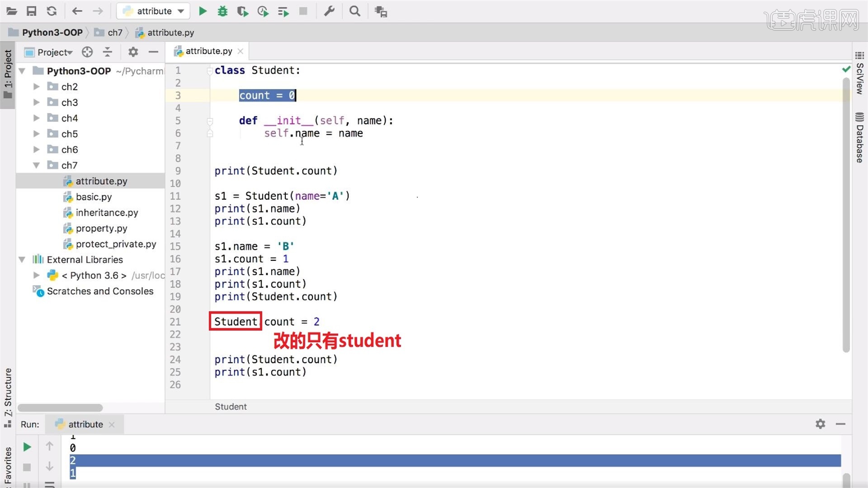Click the Save All floppy disk icon
Viewport: 868px width, 488px height.
coord(31,11)
